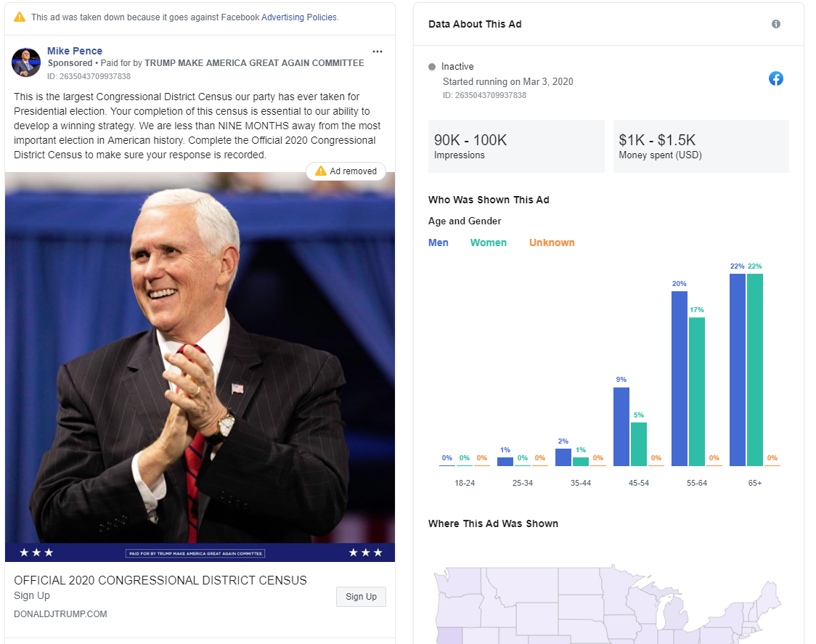Screen dimensions: 816x644
Task: Click the DONALDJTRUMP.COM link
Action: pyautogui.click(x=60, y=614)
